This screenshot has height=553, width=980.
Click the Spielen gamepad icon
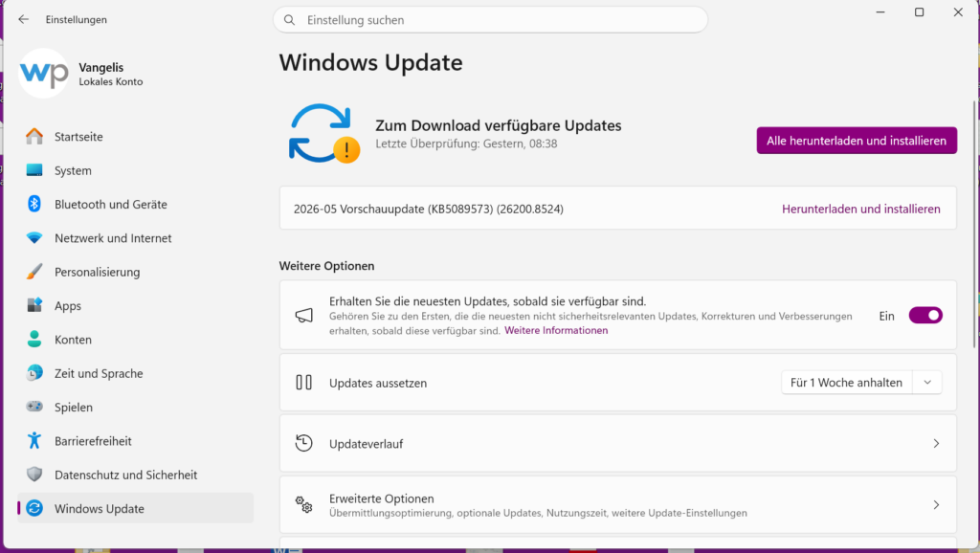(x=34, y=407)
